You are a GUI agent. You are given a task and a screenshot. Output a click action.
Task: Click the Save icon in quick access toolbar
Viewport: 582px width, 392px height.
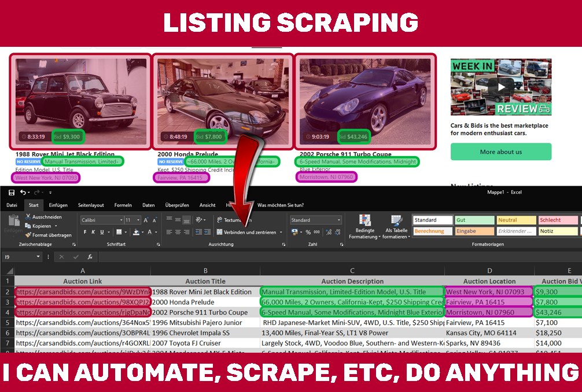(x=11, y=193)
